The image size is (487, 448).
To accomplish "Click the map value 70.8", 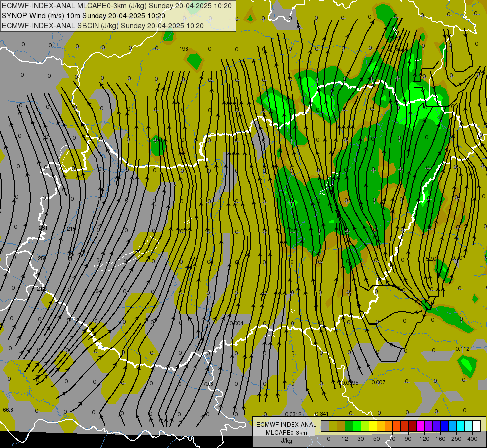I will (x=208, y=384).
